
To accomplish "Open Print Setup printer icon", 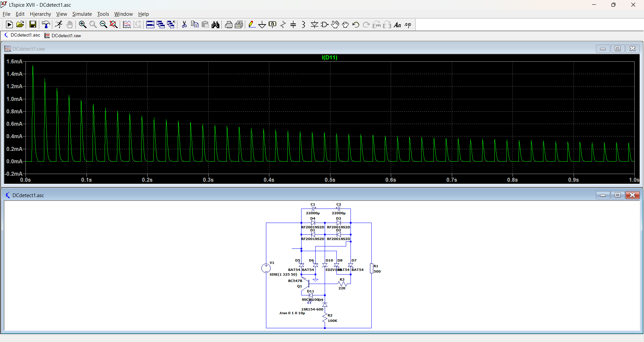I will coord(229,24).
